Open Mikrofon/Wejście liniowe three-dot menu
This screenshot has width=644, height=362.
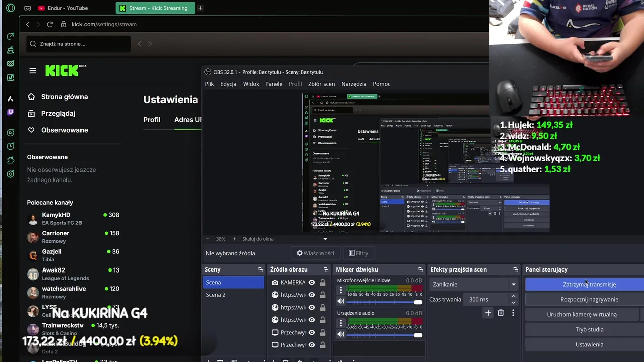pos(341,290)
